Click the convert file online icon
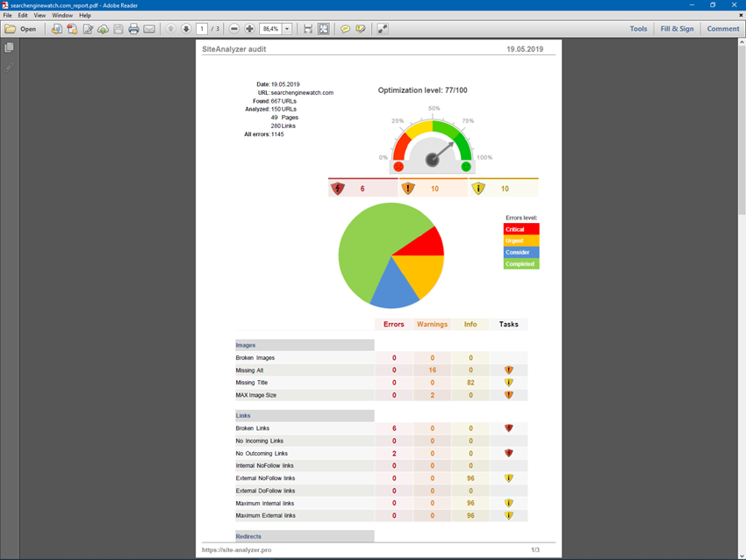This screenshot has width=746, height=560. (x=57, y=29)
